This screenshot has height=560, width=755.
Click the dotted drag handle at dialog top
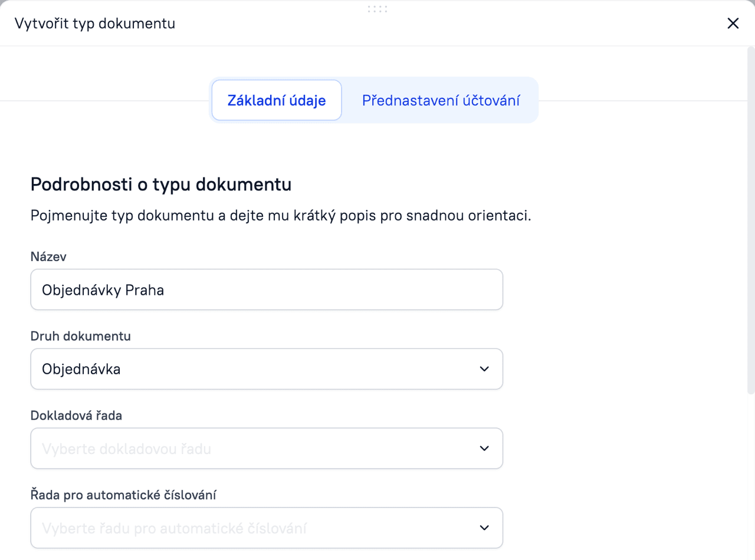(x=377, y=9)
